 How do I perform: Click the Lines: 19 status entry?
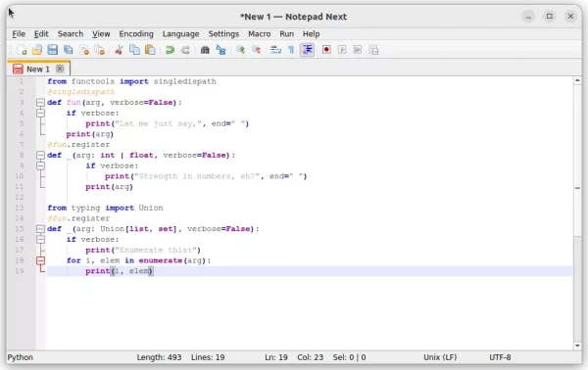coord(208,357)
